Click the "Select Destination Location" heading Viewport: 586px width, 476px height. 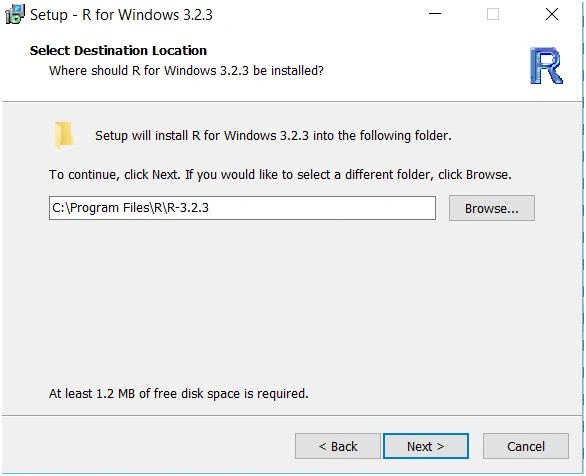118,50
